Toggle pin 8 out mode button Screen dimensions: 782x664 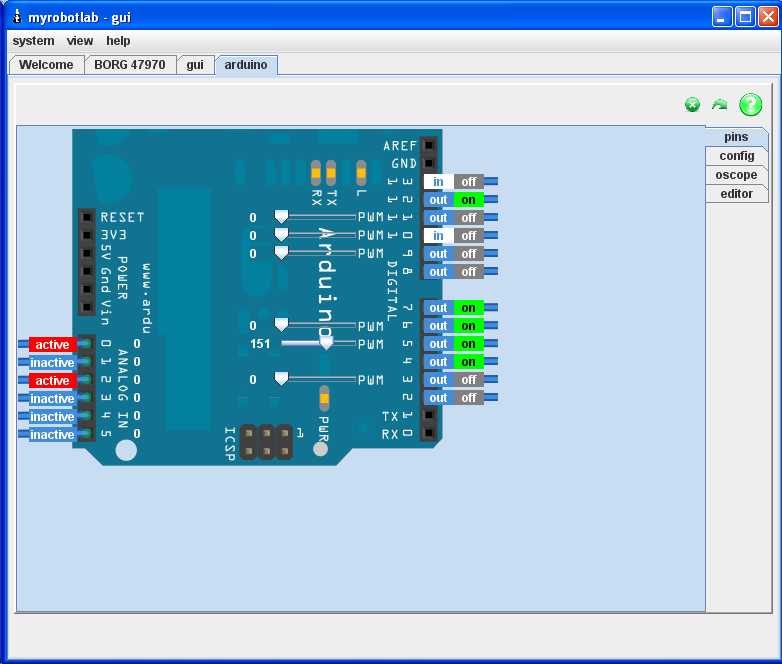point(438,271)
